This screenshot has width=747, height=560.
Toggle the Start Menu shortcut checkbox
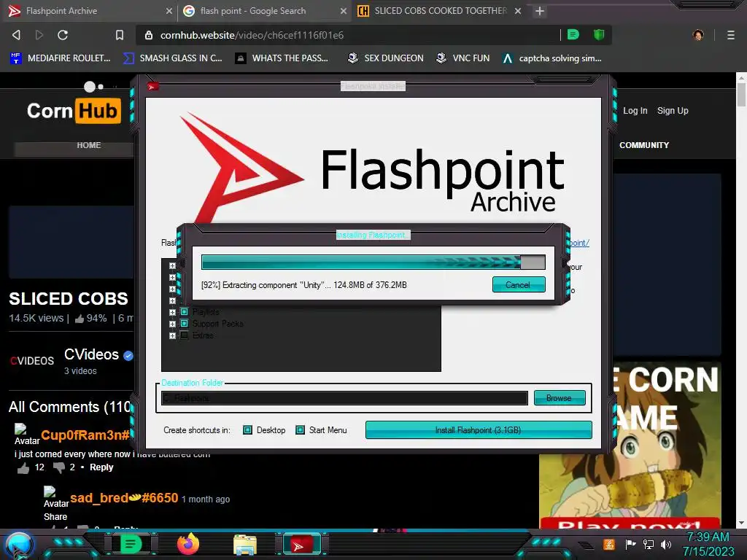300,430
